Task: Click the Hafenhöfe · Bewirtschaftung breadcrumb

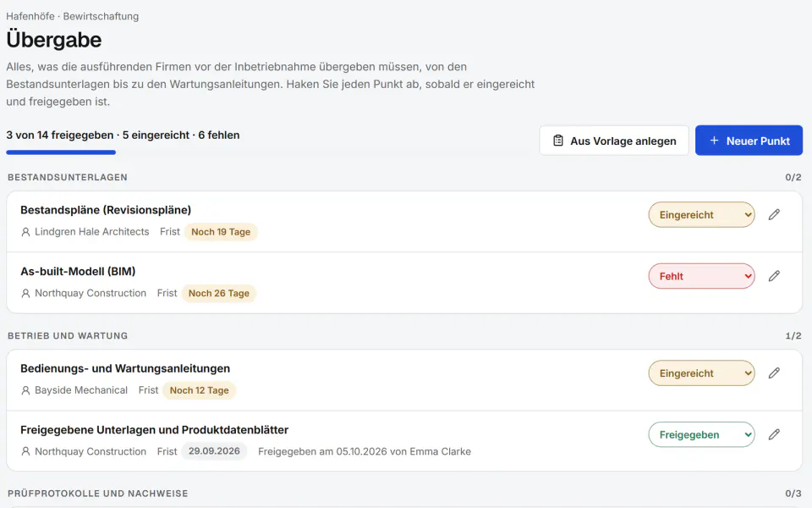Action: coord(73,16)
